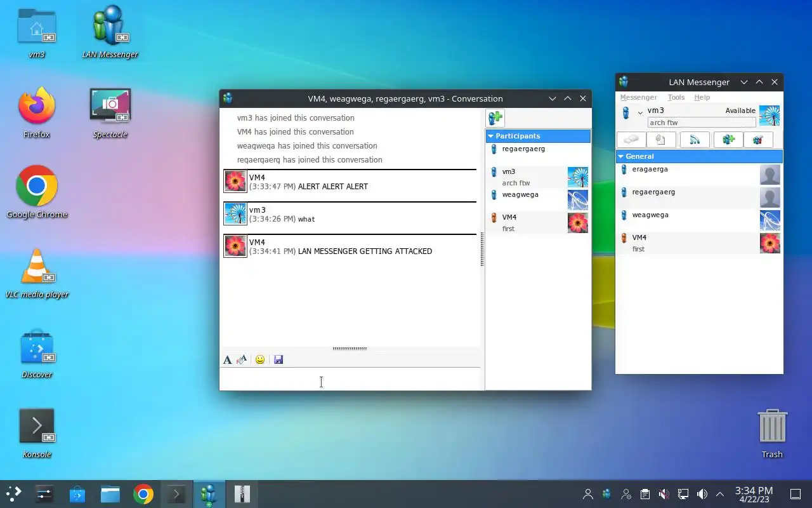Open the font color picker in chat toolbar
Screen dimensions: 812x508
click(x=242, y=360)
